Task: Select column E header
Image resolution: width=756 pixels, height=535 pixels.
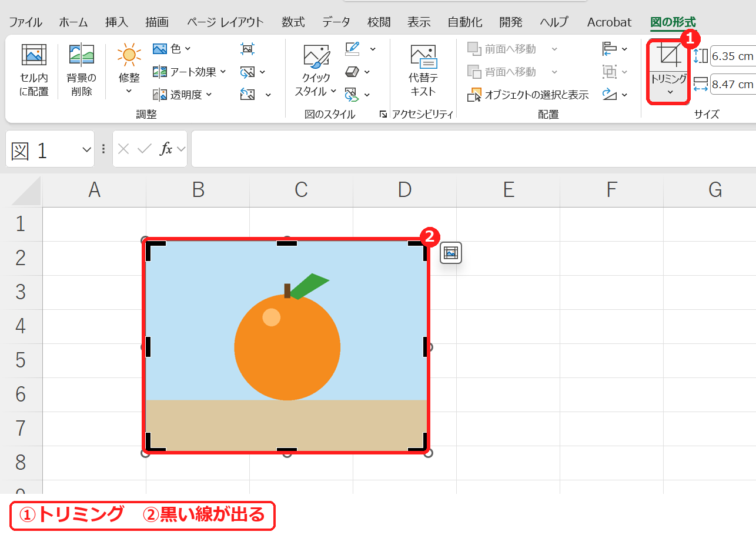Action: 509,190
